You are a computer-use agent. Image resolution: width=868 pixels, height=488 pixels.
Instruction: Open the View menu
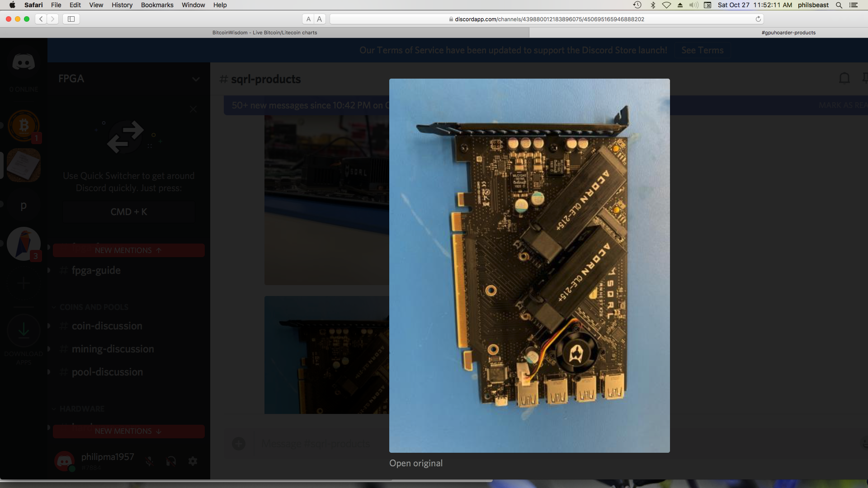(96, 5)
